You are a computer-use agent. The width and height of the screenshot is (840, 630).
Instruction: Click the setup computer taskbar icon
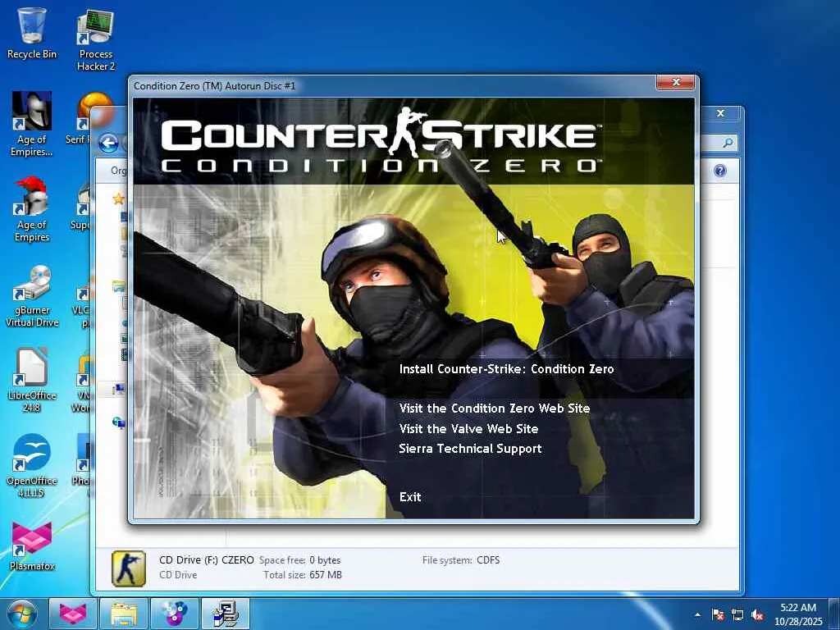tap(226, 614)
